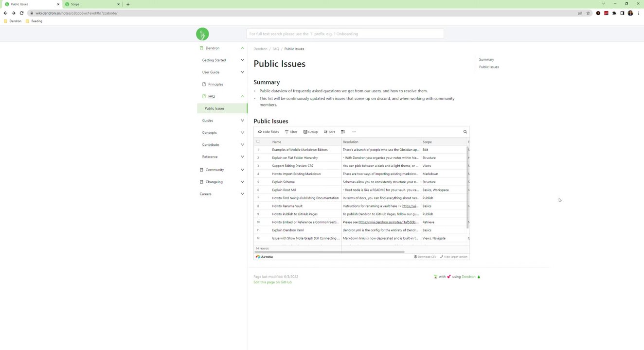This screenshot has width=644, height=350.
Task: Bookmark this page with the star icon
Action: [588, 13]
